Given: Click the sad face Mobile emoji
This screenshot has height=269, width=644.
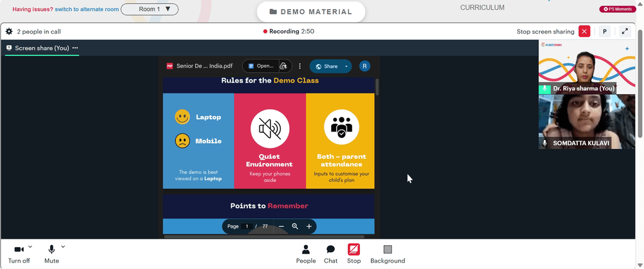Looking at the screenshot, I should (182, 141).
